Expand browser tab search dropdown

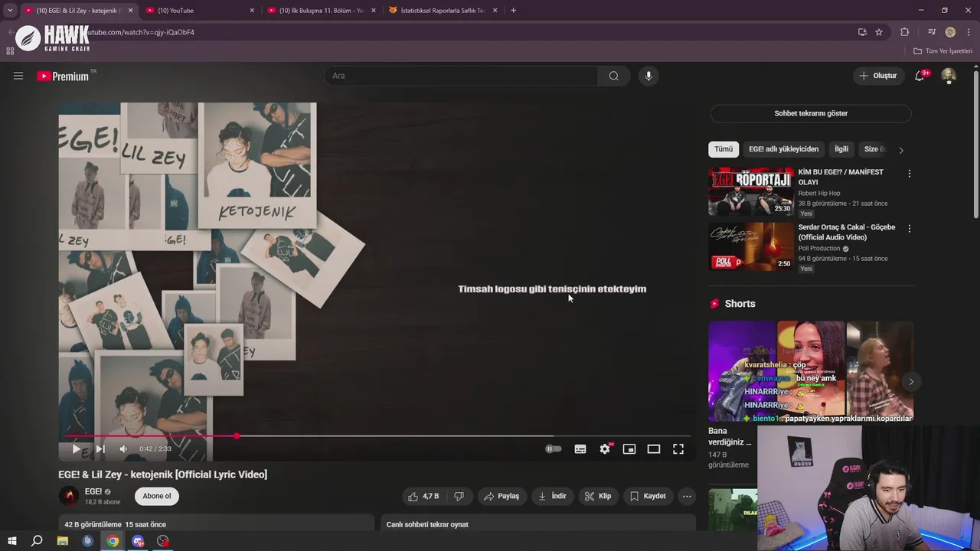(x=9, y=11)
